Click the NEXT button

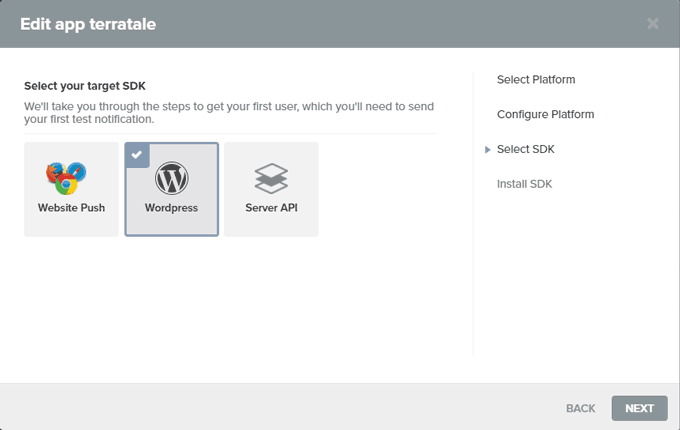tap(639, 408)
